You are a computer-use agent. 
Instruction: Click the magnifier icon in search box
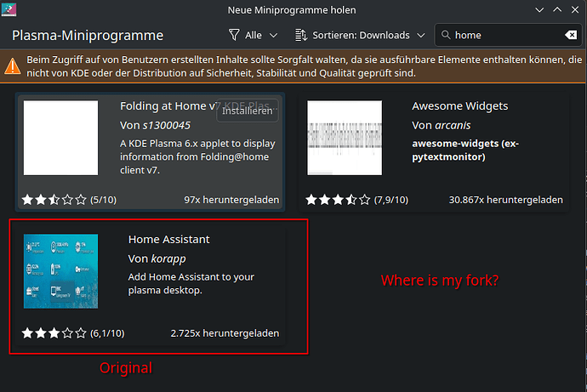click(446, 35)
